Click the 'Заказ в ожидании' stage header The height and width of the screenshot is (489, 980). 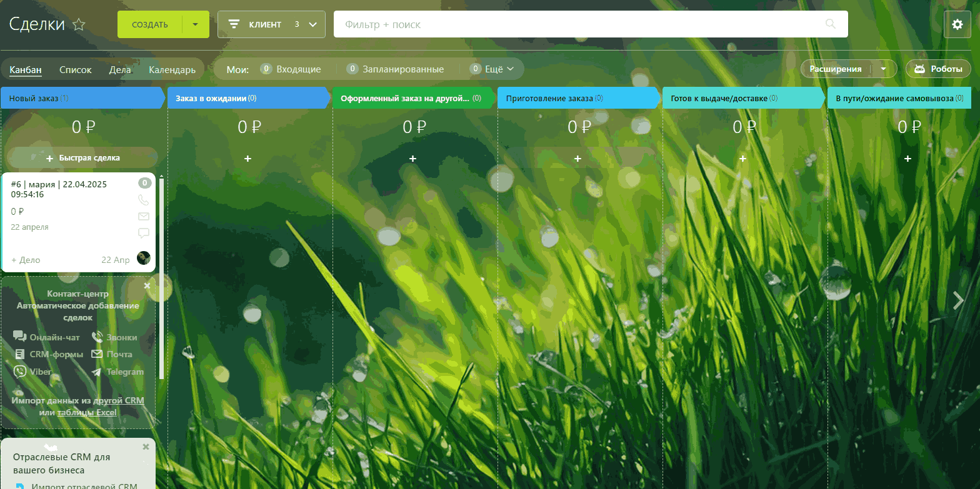point(249,98)
